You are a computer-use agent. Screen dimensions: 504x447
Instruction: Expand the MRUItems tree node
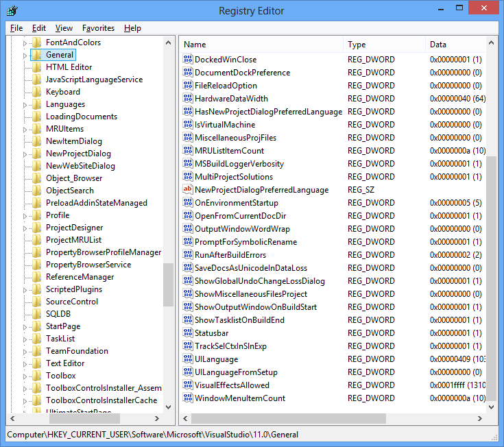click(x=25, y=130)
